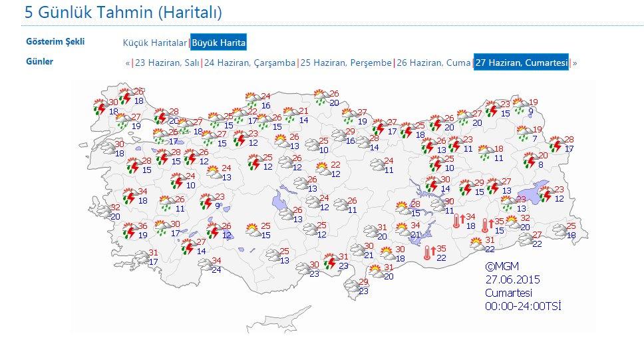The width and height of the screenshot is (644, 342).
Task: Click the cloudy icon showing 30/11
Action: (438, 206)
